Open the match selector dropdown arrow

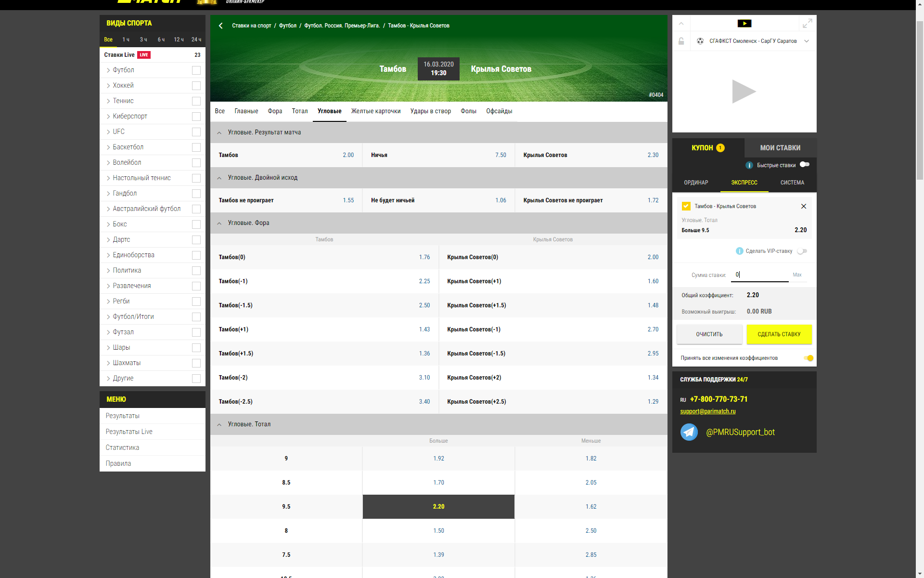pyautogui.click(x=807, y=41)
